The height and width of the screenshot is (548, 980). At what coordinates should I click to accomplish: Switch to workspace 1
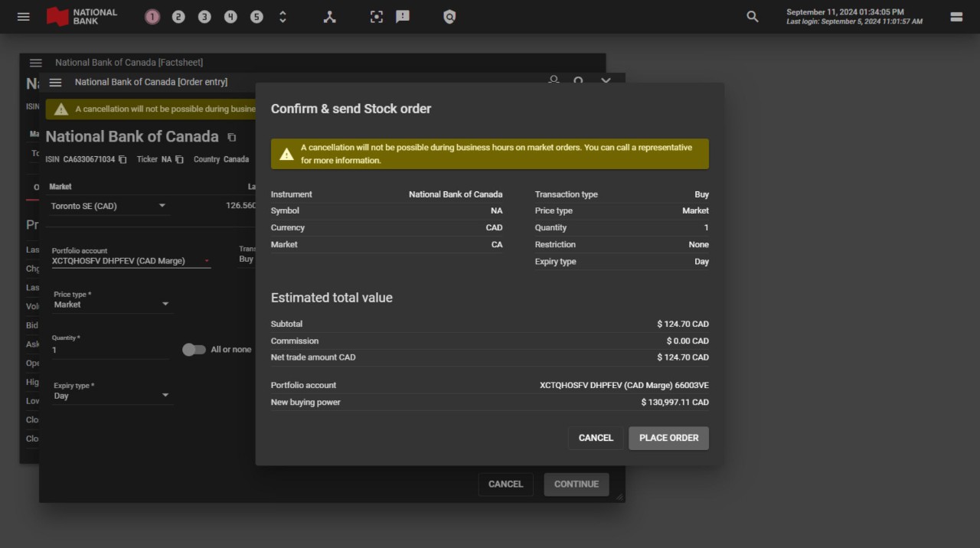pos(152,17)
